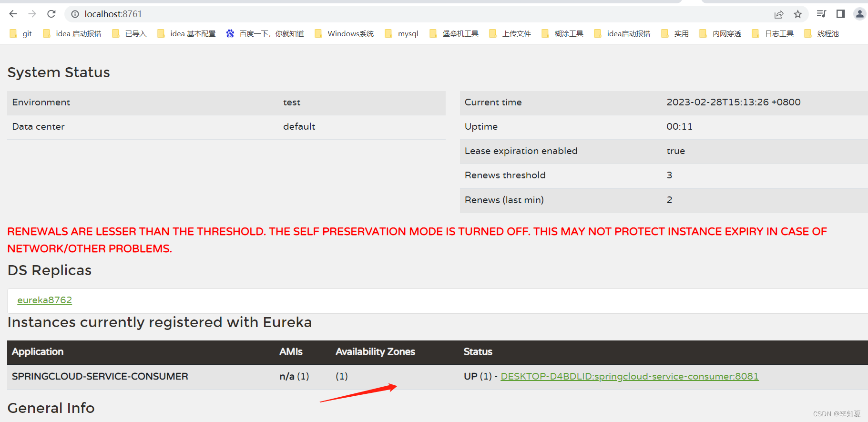Click the 'test' environment value
Screen dimensions: 868x422
292,102
